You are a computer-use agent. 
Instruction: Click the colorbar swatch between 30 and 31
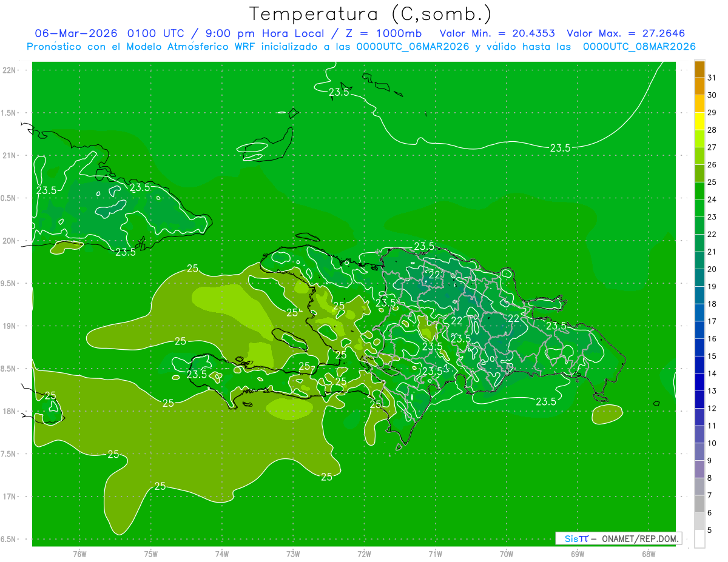tap(699, 86)
